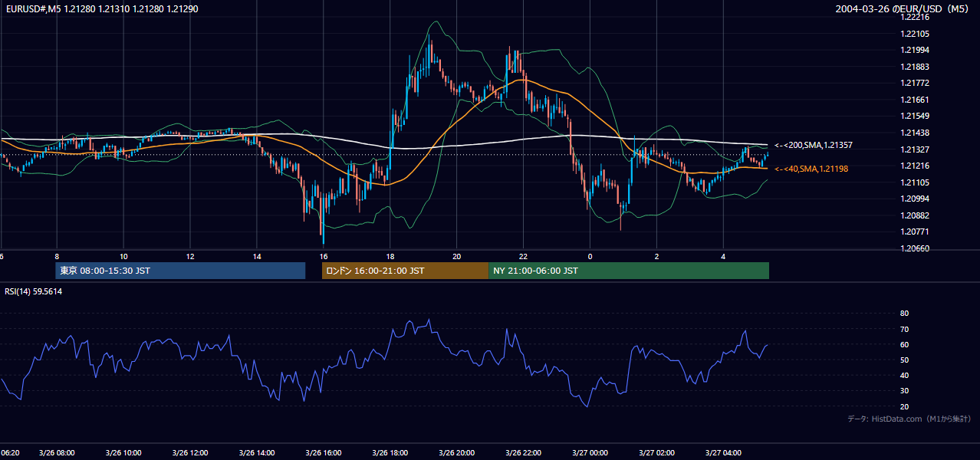Click hour tick 4 under price chart
This screenshot has width=980, height=460.
point(723,256)
